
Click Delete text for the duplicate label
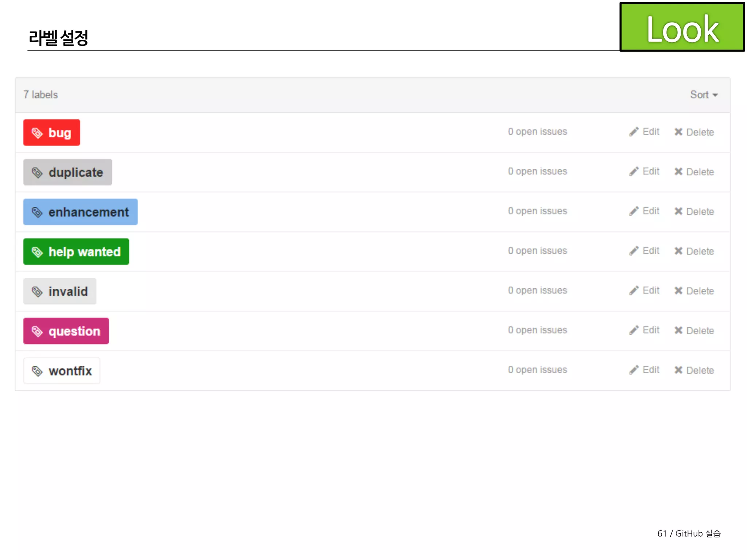click(700, 172)
